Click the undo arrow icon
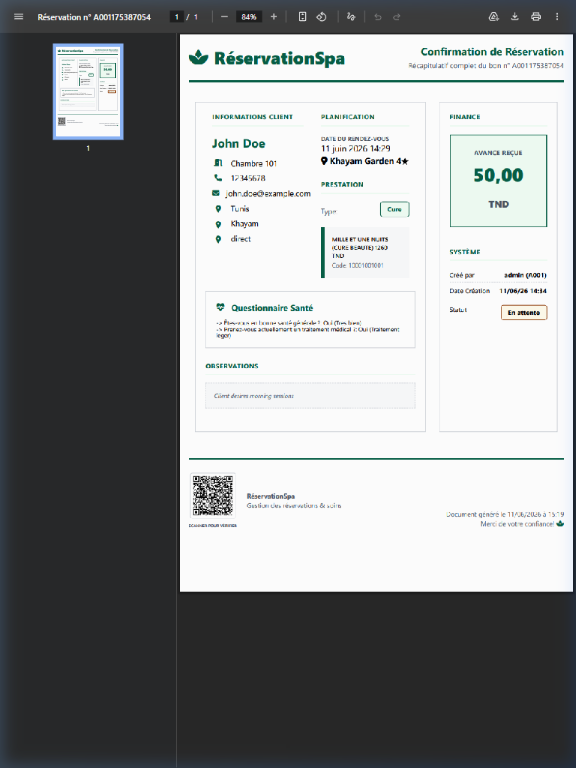576x768 pixels. click(x=378, y=17)
